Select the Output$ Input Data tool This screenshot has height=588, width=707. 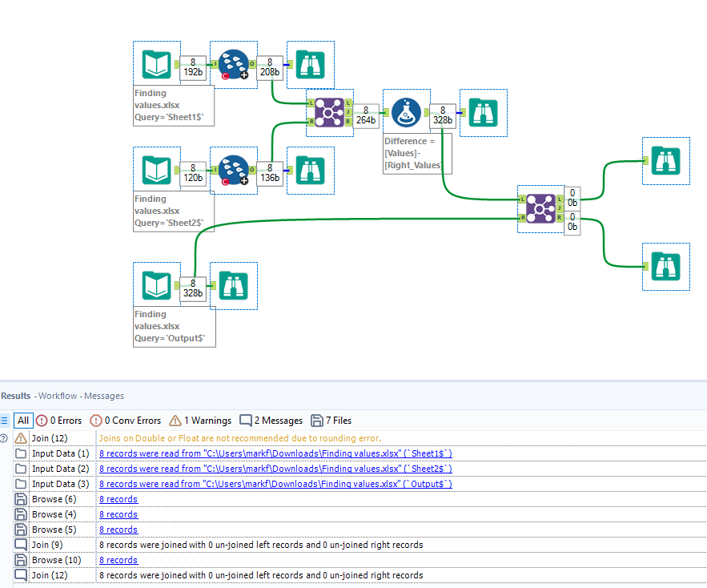pos(156,286)
